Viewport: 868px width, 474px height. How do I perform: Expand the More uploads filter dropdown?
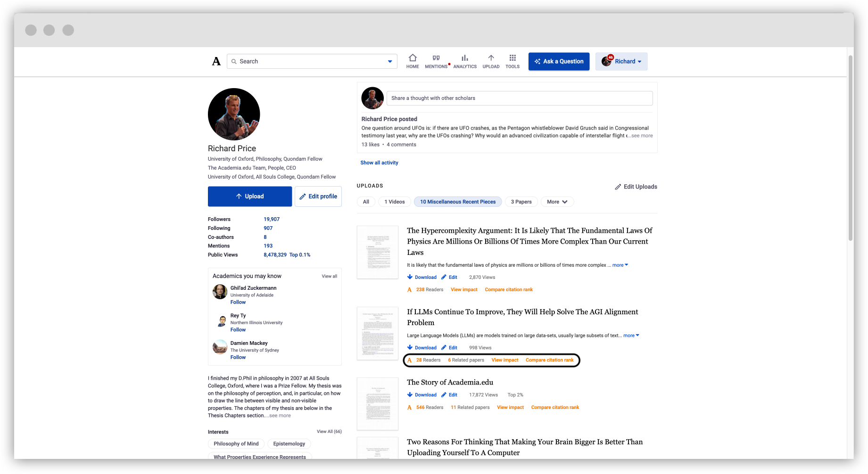pos(557,202)
